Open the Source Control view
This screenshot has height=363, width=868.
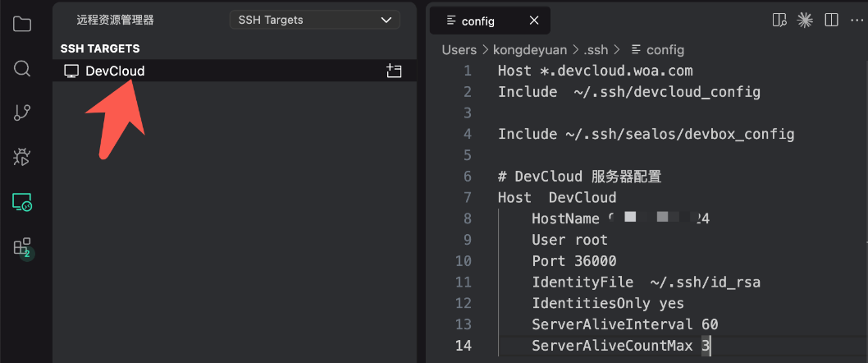(x=22, y=113)
